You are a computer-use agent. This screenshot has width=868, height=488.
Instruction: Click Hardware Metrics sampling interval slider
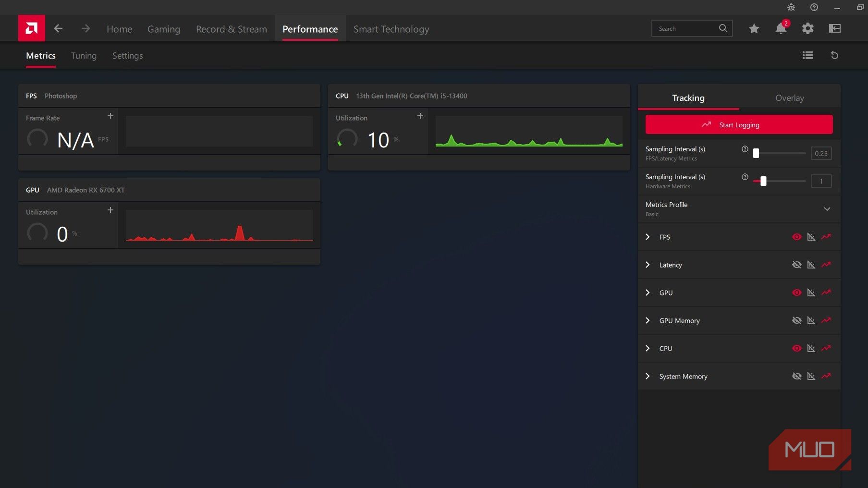(780, 181)
